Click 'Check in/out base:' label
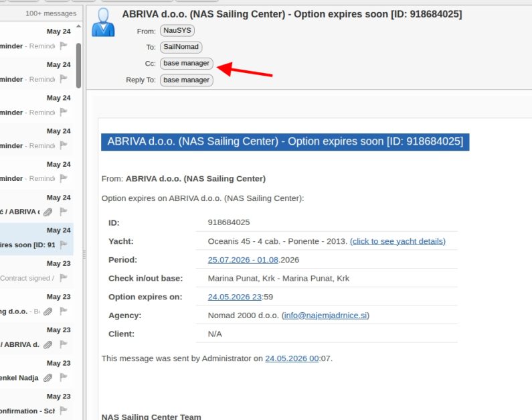The image size is (532, 420). pos(146,279)
